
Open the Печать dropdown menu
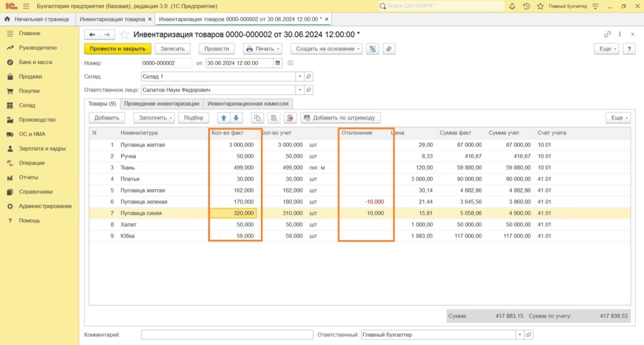click(262, 48)
